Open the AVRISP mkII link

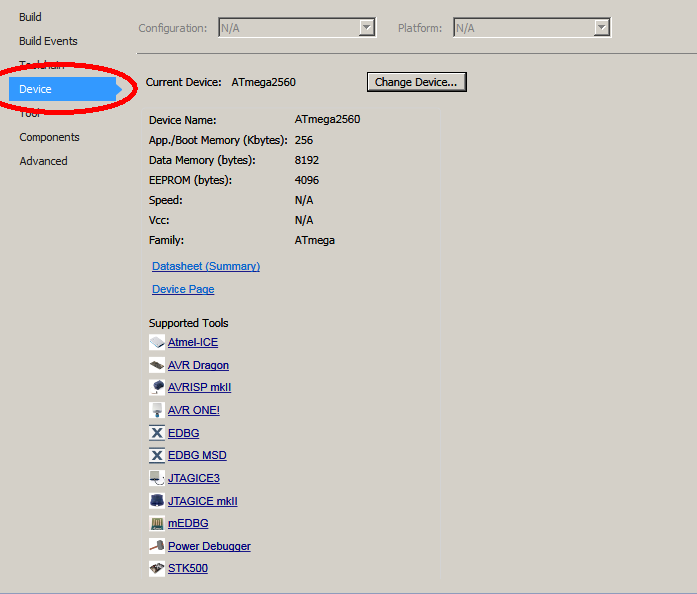(x=200, y=387)
